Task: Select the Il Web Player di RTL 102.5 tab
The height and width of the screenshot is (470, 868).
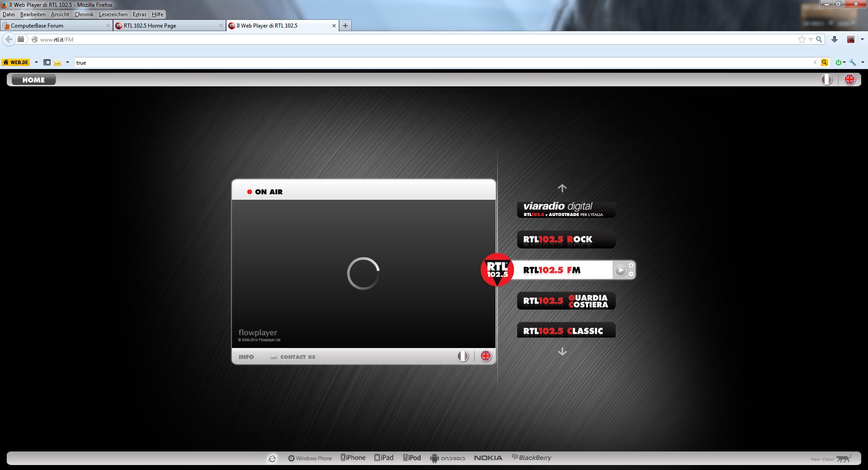Action: (x=282, y=26)
